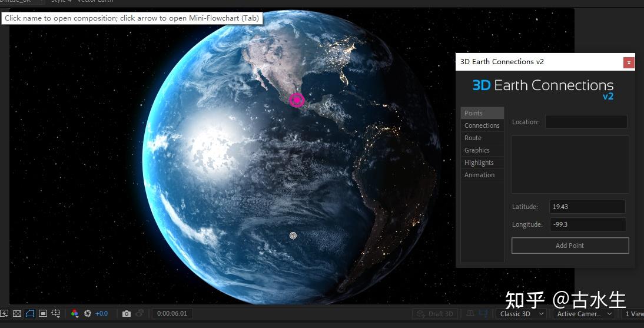Click the Reset Exposure aperture icon
Screen dimensions: 644x328
click(x=88, y=314)
